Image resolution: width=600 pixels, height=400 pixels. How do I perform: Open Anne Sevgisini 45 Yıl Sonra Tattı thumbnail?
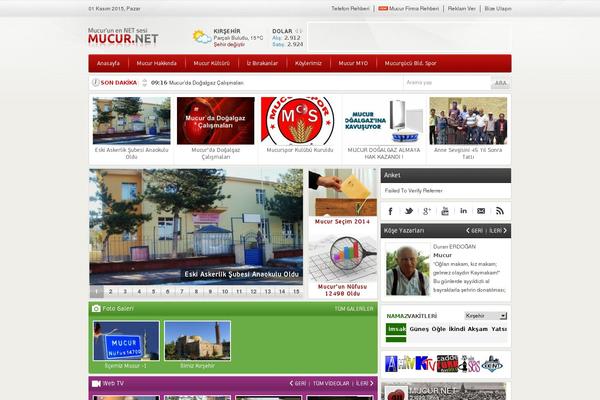pos(468,121)
